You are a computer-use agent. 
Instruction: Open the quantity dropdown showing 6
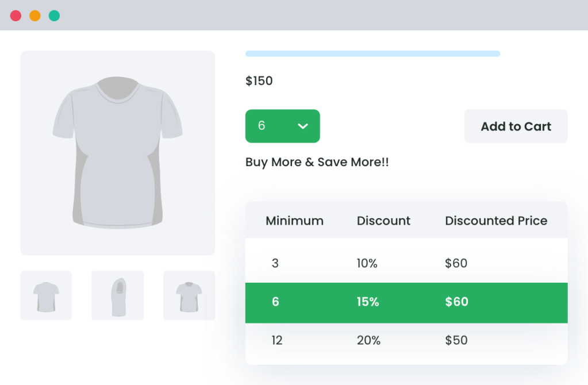click(x=282, y=126)
